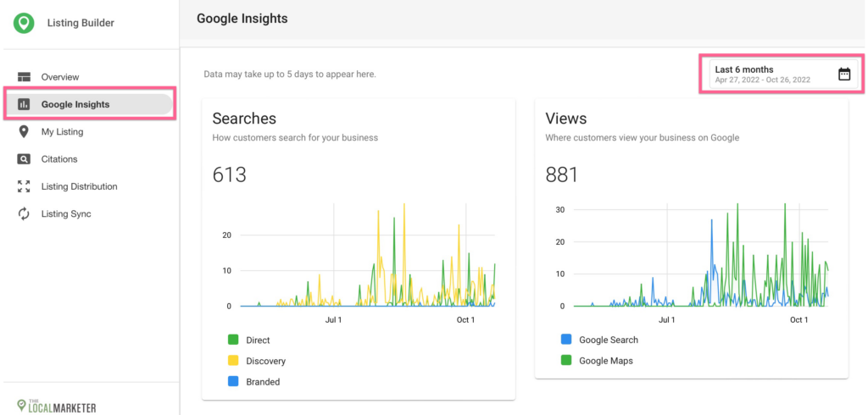Image resolution: width=868 pixels, height=415 pixels.
Task: Click the Listing Builder title text
Action: [81, 23]
